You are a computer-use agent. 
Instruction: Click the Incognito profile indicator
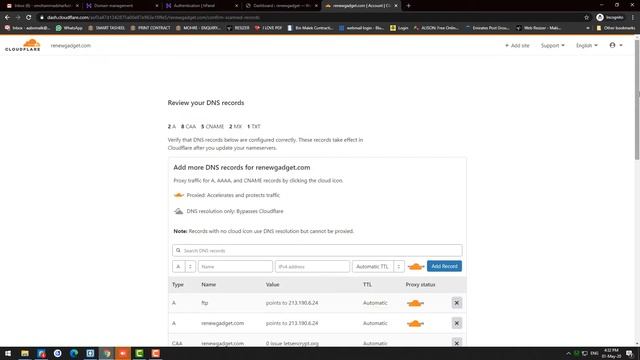click(610, 18)
